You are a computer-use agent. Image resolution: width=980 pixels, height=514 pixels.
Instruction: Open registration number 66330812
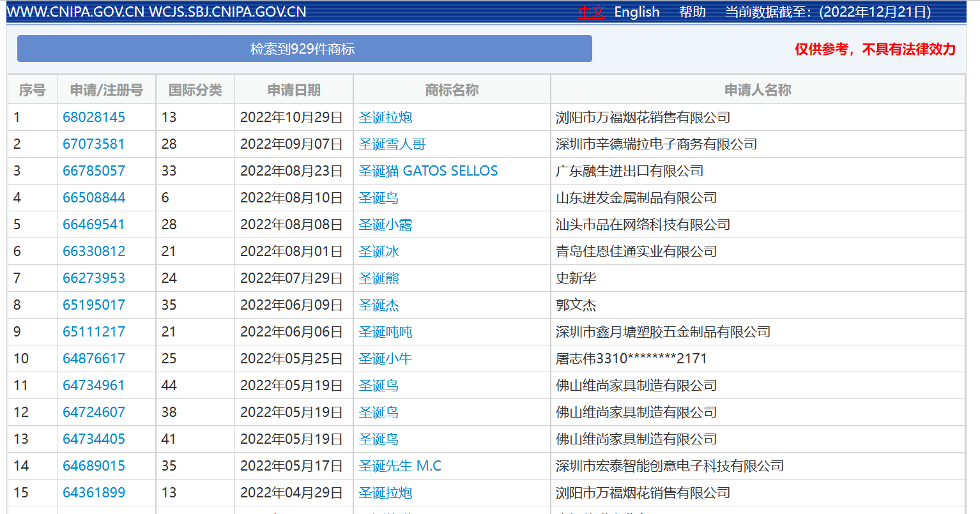(94, 252)
